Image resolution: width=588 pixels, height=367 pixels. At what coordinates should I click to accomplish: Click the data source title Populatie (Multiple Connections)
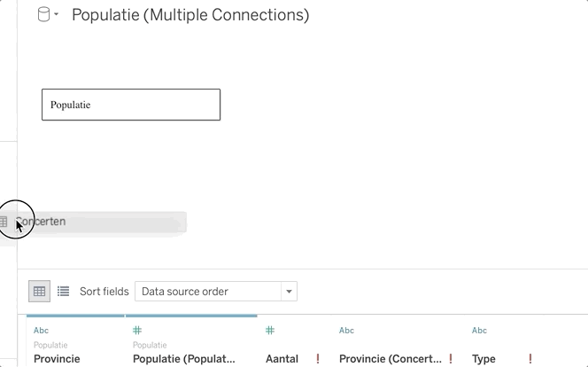[x=190, y=15]
